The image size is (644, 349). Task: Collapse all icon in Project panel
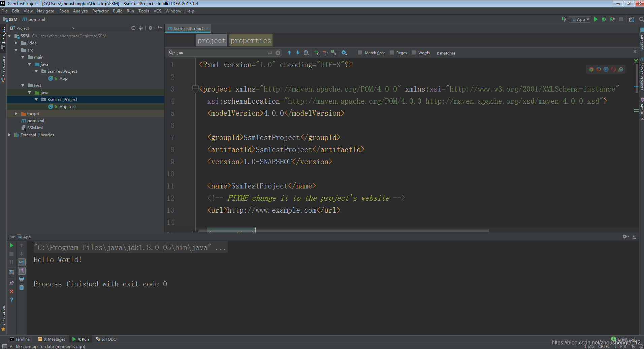coord(140,28)
